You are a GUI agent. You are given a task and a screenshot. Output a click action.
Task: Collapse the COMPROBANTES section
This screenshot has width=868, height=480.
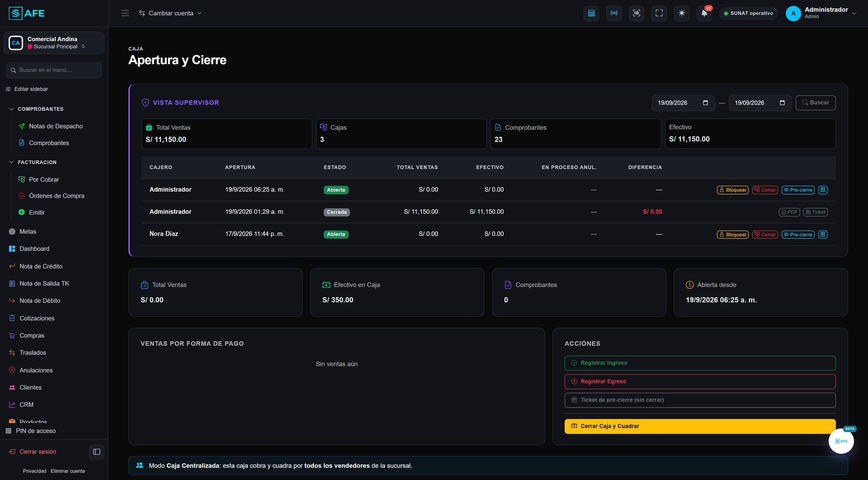(36, 109)
